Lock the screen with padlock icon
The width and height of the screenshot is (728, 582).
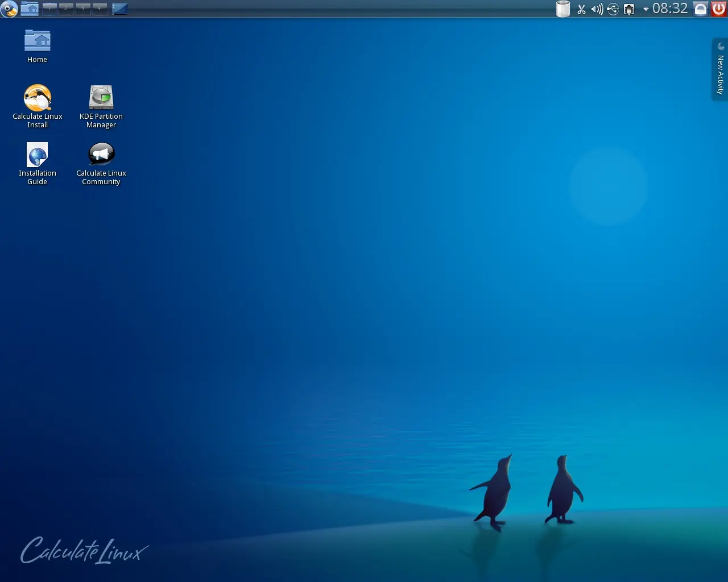(701, 9)
